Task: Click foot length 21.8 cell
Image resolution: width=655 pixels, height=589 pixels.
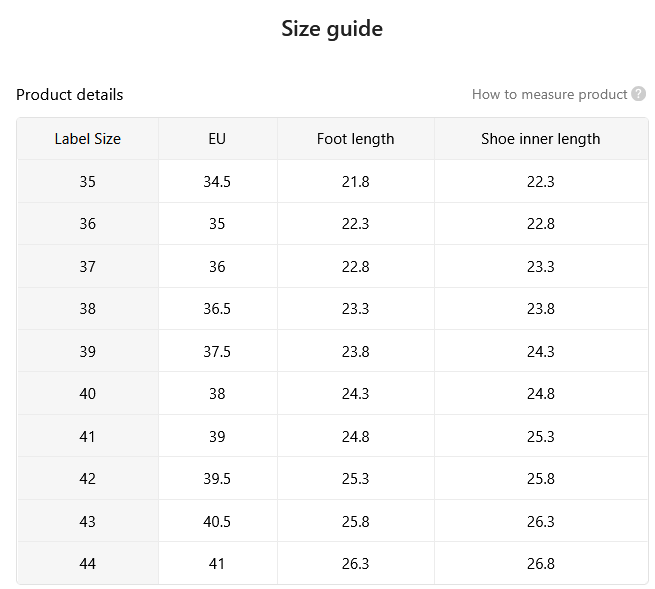Action: (355, 182)
